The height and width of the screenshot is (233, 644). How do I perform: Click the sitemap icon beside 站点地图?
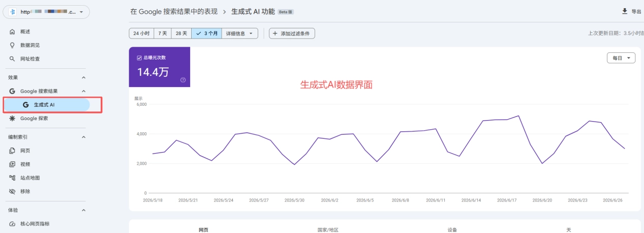click(12, 178)
